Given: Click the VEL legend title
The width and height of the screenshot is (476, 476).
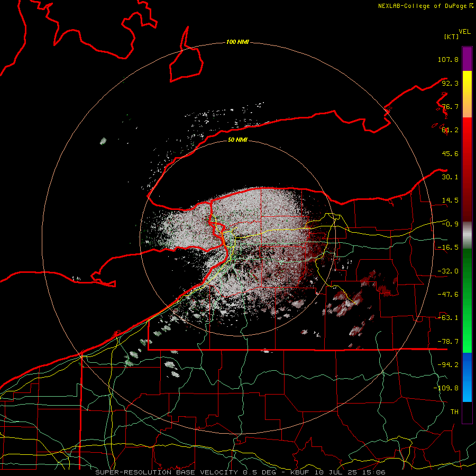Looking at the screenshot, I should tap(464, 32).
